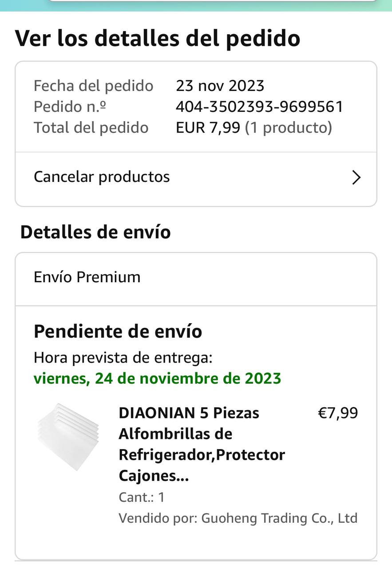
Task: Tap the Cant.: 1 quantity label
Action: [x=141, y=497]
